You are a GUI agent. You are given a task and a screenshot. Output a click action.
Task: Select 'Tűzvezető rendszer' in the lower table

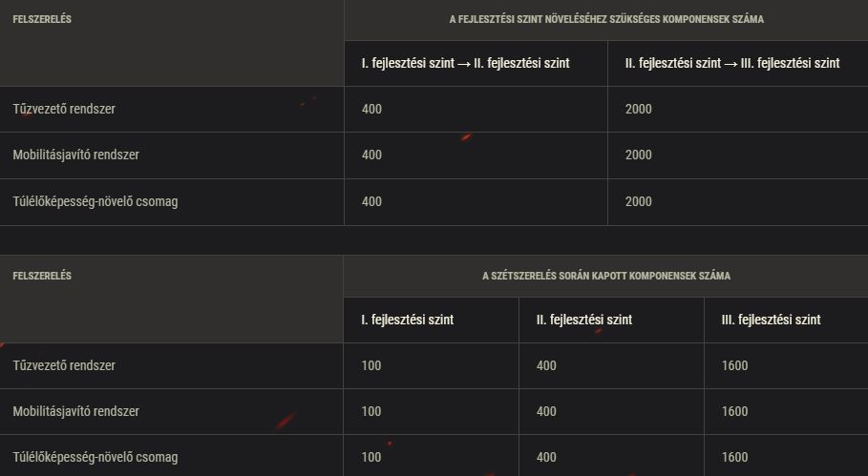(64, 365)
